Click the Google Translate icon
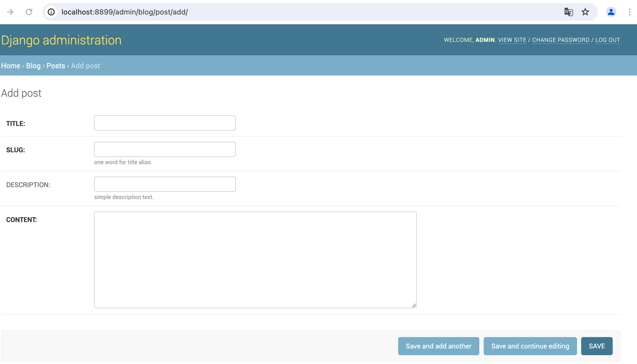The image size is (637, 364). click(x=569, y=12)
